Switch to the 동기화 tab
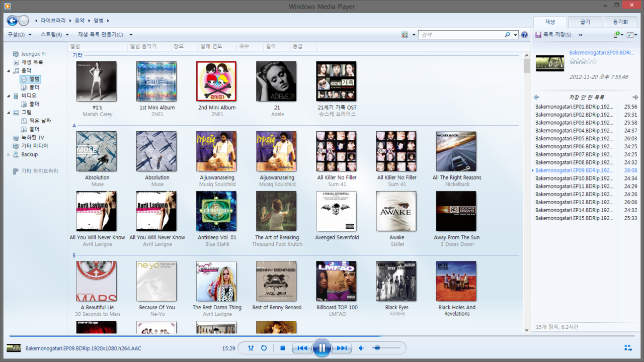 click(x=620, y=22)
